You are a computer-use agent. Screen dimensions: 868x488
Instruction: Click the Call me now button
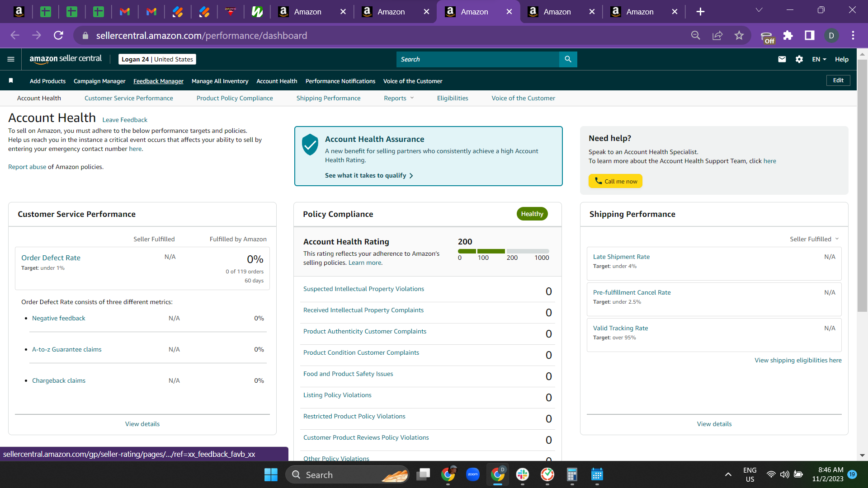point(615,181)
